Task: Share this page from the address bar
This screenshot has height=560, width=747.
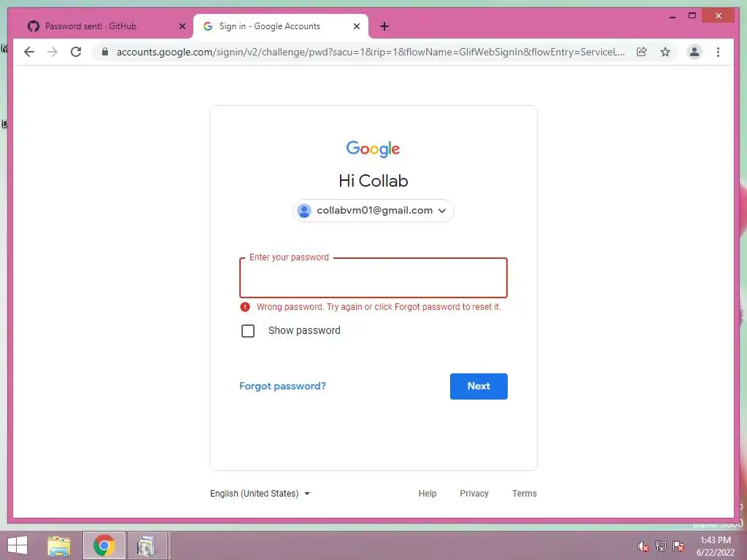Action: point(642,52)
